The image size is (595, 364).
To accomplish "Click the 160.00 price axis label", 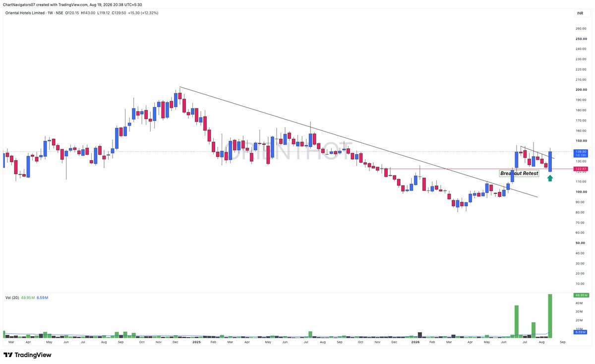I will 581,130.
